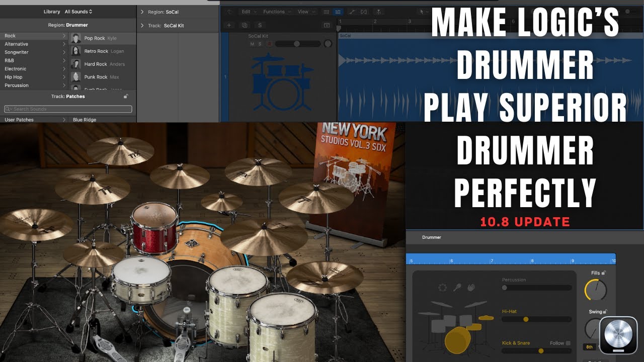Expand the Track: SoCal Kit inspector
This screenshot has width=644, height=362.
click(x=142, y=25)
